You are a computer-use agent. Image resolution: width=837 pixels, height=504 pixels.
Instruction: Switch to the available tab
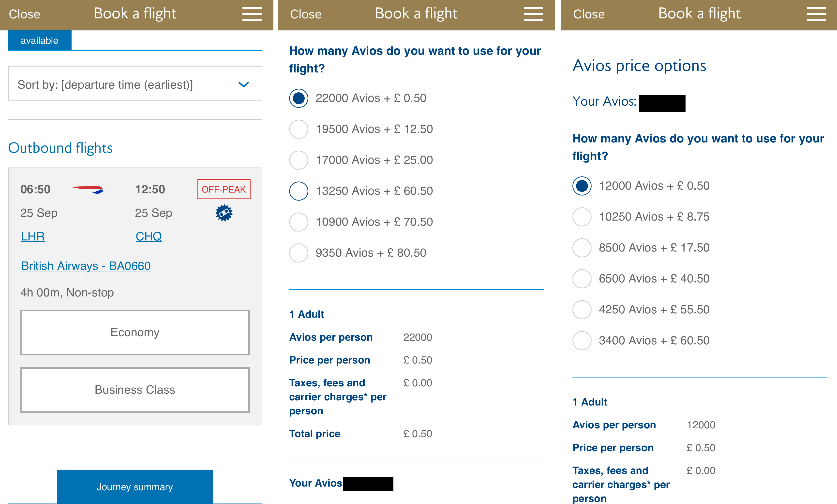point(39,40)
